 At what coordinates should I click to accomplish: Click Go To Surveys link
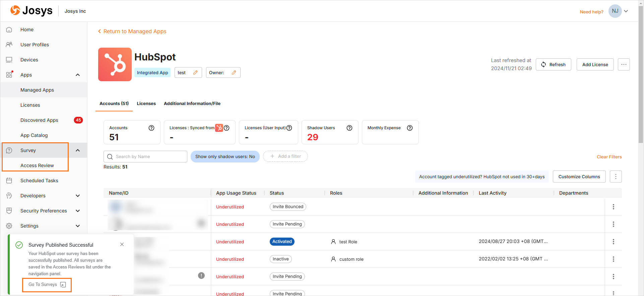tap(47, 285)
